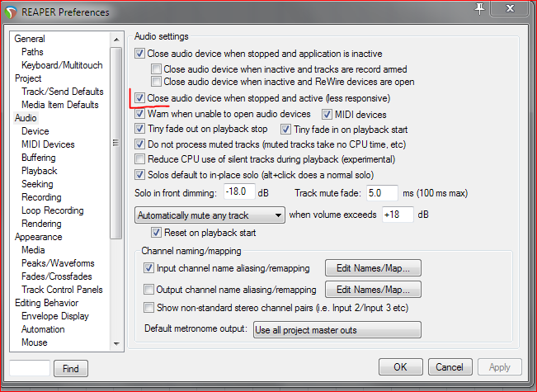Uncheck Reset on playback start

[156, 233]
